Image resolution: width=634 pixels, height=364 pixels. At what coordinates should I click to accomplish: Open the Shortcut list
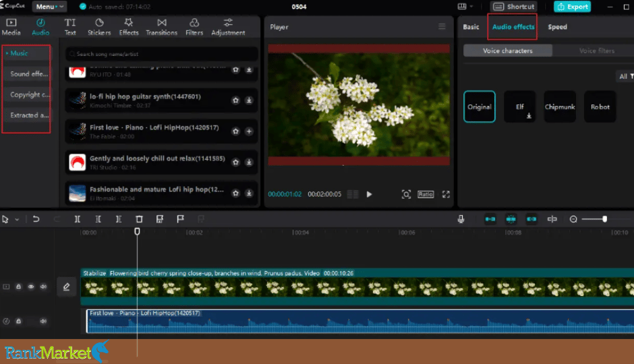click(x=514, y=7)
